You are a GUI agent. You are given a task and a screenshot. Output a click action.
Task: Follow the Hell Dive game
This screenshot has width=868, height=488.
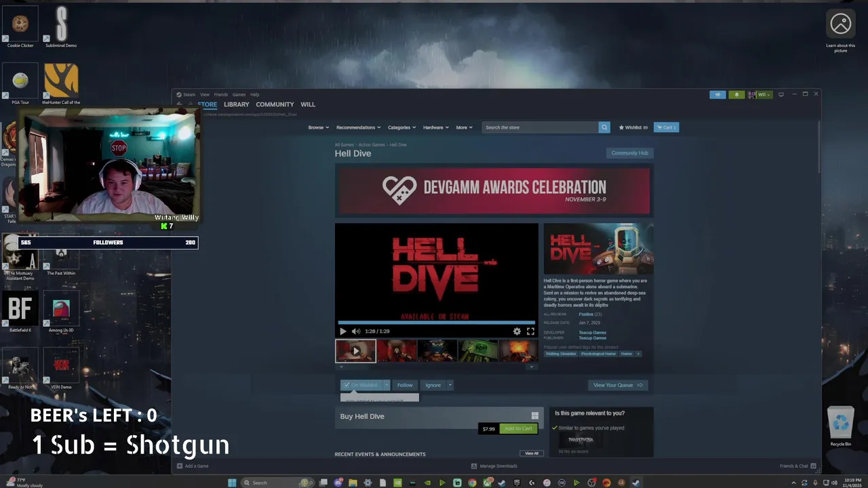pyautogui.click(x=405, y=385)
